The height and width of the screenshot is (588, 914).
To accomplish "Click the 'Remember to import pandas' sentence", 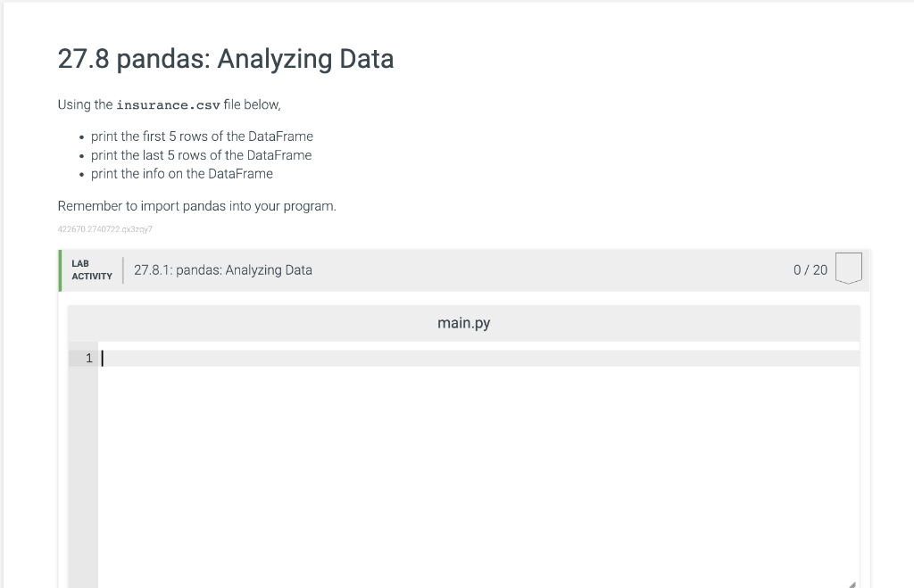I will [x=197, y=206].
